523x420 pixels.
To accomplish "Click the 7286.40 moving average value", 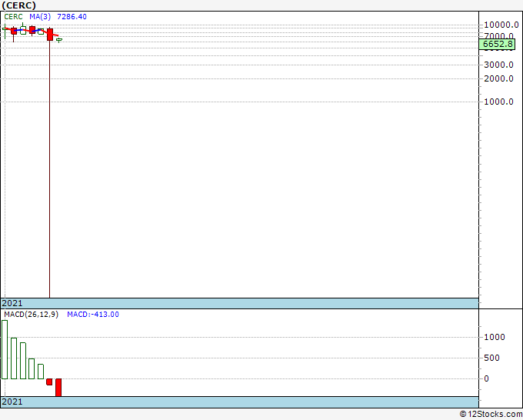I will 72,17.
